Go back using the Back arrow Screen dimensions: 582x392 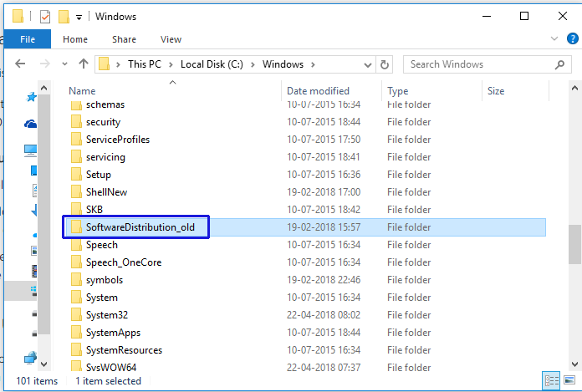pos(20,64)
